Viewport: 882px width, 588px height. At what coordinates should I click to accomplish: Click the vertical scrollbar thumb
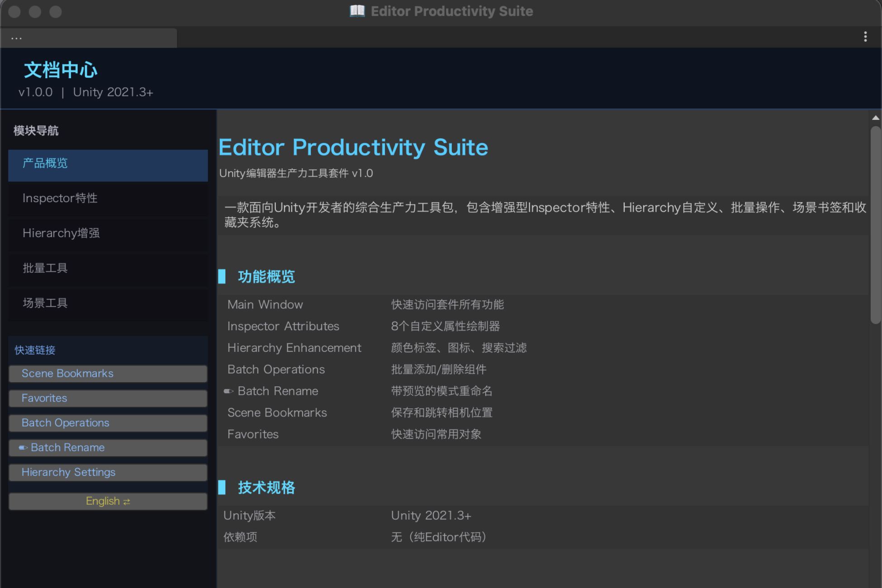(x=876, y=225)
